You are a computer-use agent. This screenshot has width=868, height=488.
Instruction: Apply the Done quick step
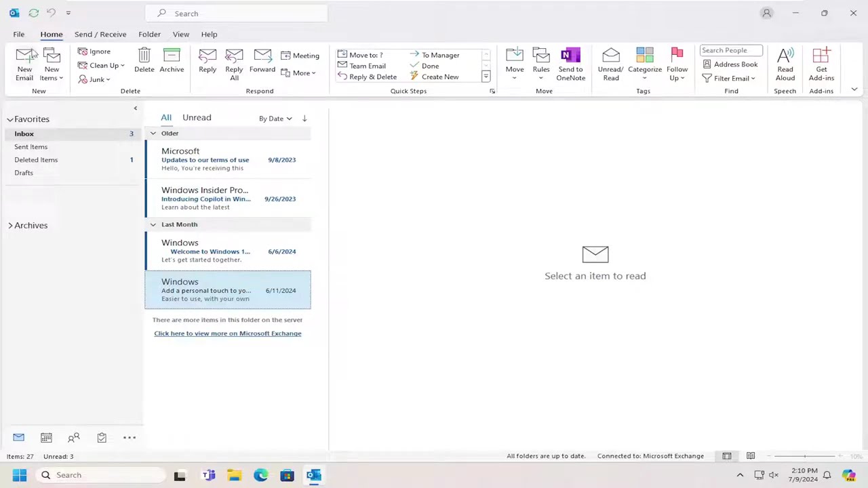click(x=424, y=66)
